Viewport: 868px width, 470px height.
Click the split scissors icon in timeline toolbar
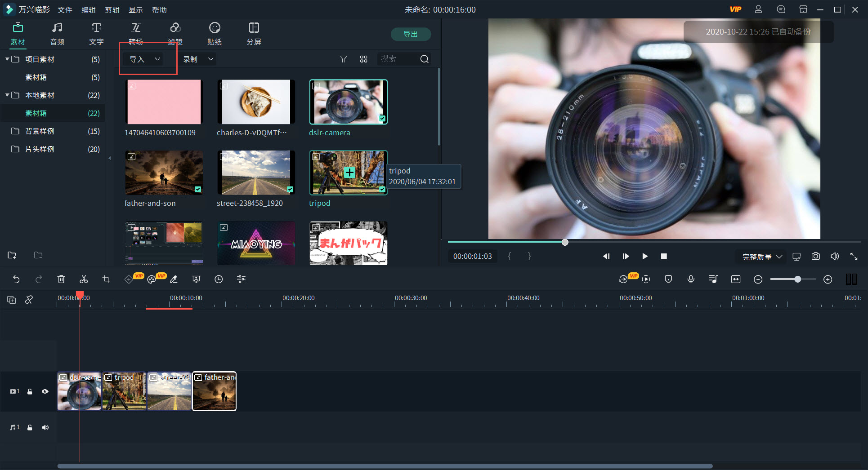click(84, 279)
